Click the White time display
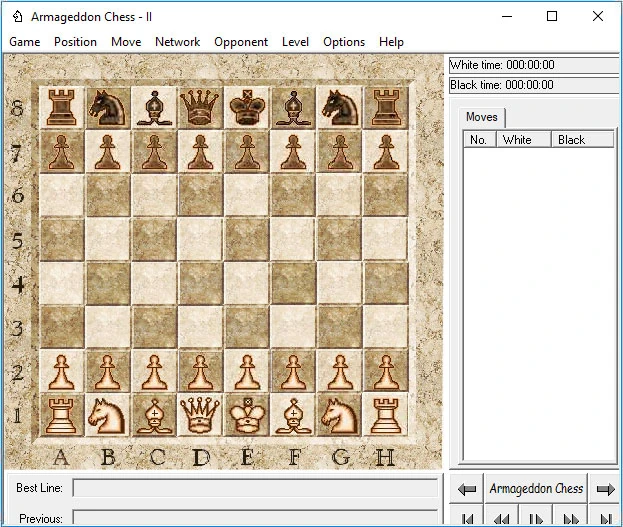 (x=535, y=65)
